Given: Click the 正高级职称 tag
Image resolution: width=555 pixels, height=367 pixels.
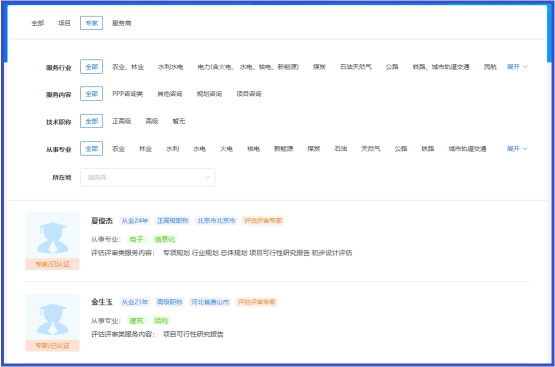Looking at the screenshot, I should point(173,221).
